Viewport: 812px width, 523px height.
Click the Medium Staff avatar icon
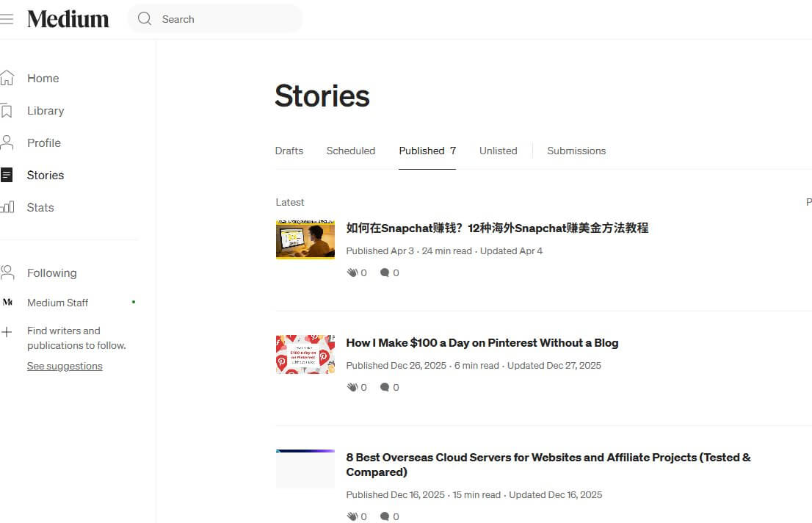pos(7,302)
